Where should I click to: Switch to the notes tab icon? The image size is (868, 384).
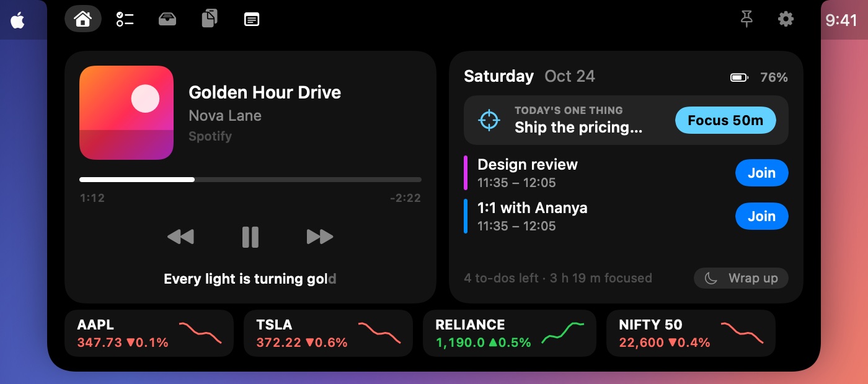tap(252, 19)
